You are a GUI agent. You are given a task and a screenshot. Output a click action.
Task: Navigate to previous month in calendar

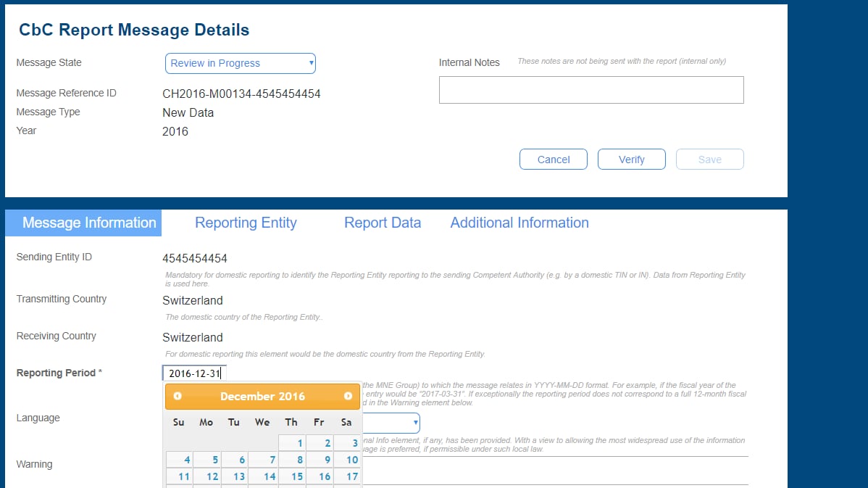[x=178, y=396]
